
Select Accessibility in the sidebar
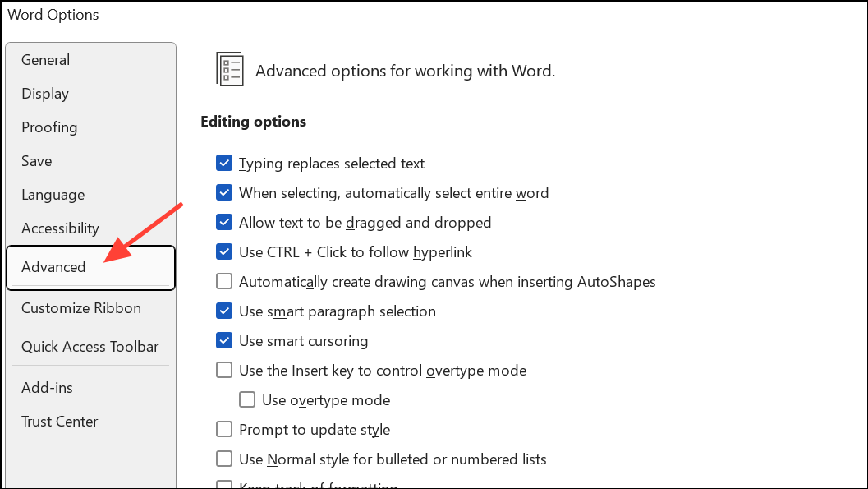click(x=60, y=228)
